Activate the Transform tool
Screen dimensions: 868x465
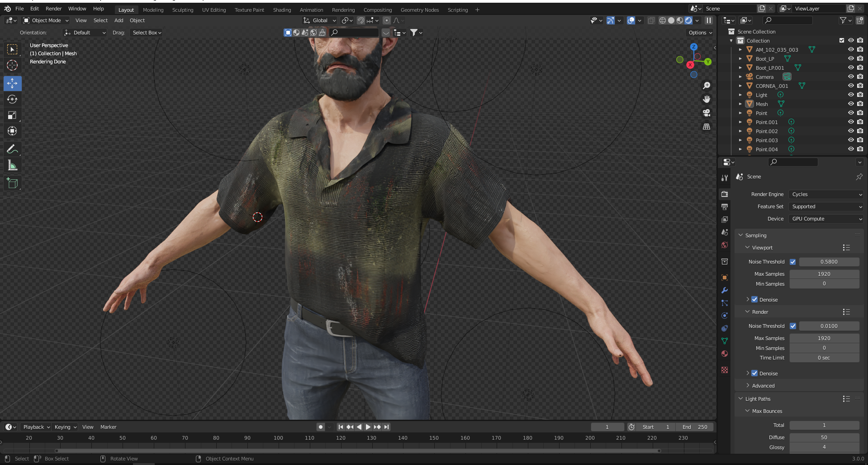[12, 131]
